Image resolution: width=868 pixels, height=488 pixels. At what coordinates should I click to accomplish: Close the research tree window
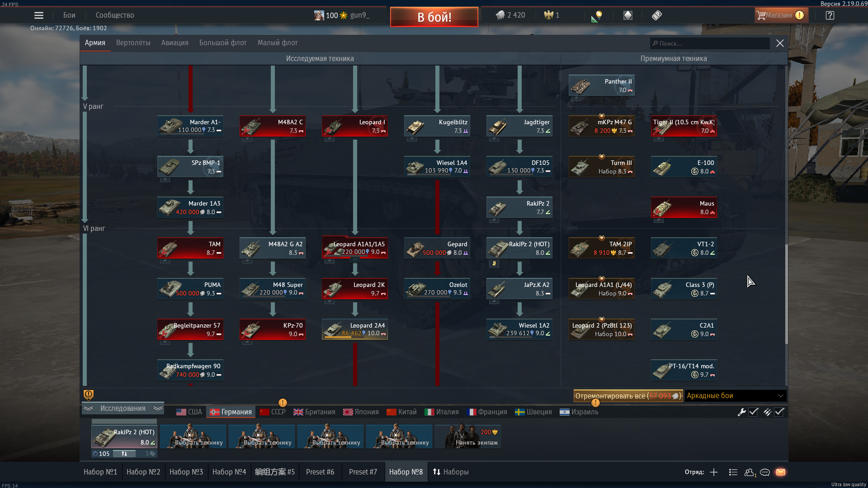[x=780, y=43]
